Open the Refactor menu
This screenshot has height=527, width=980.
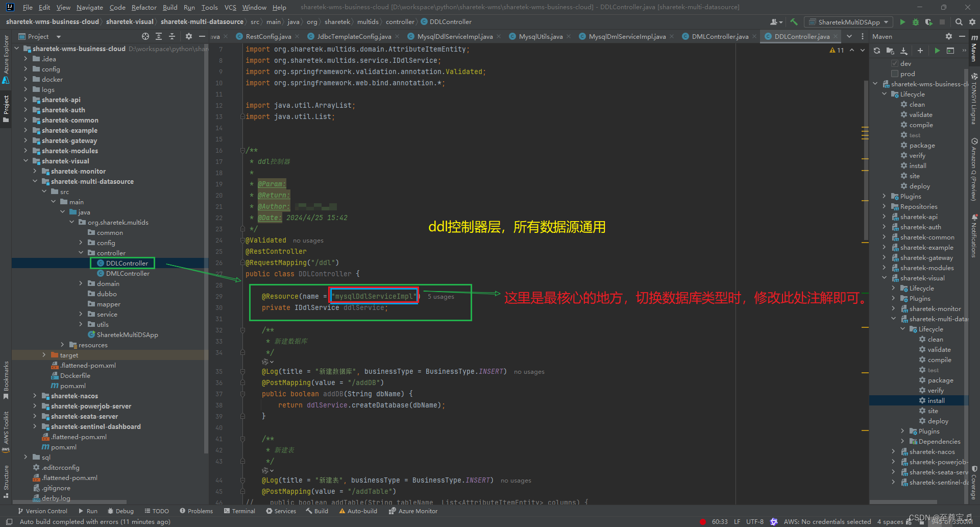144,7
